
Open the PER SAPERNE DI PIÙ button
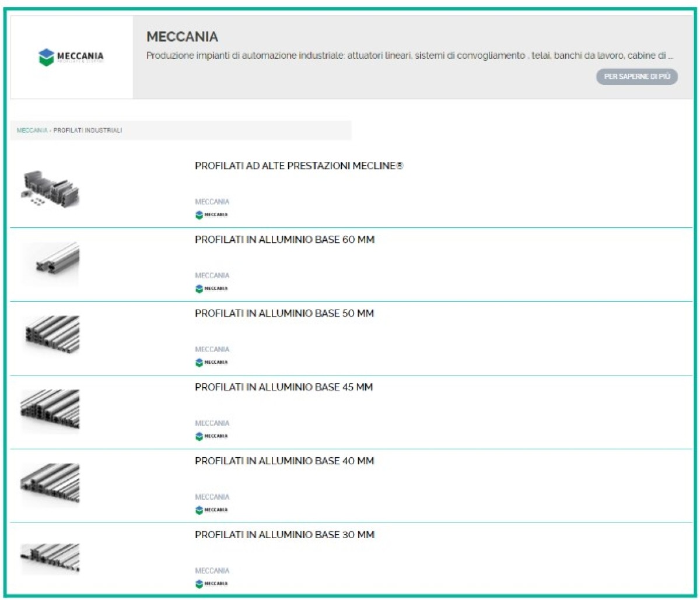coord(636,76)
